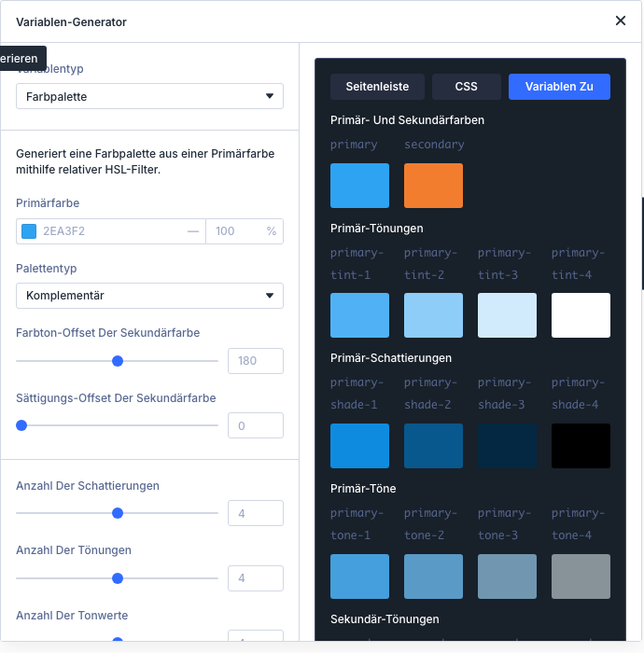The height and width of the screenshot is (653, 644).
Task: Click the secondary label text
Action: pyautogui.click(x=434, y=145)
